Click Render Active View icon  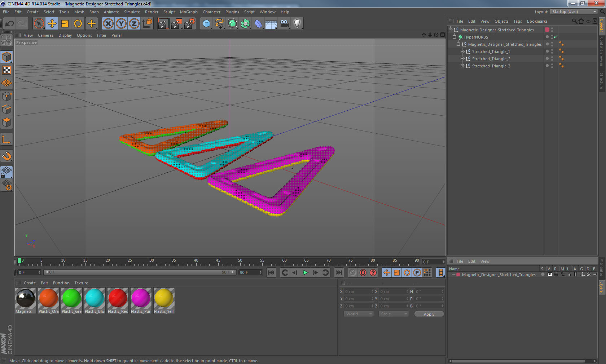click(x=163, y=24)
